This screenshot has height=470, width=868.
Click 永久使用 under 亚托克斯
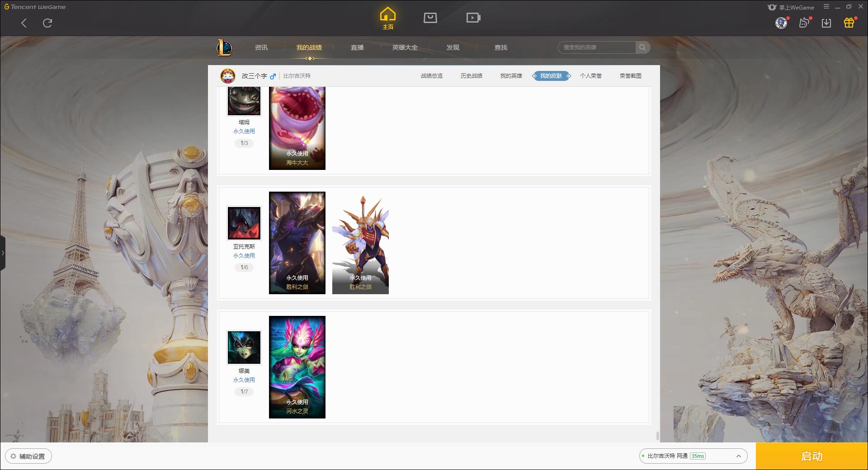click(x=244, y=256)
